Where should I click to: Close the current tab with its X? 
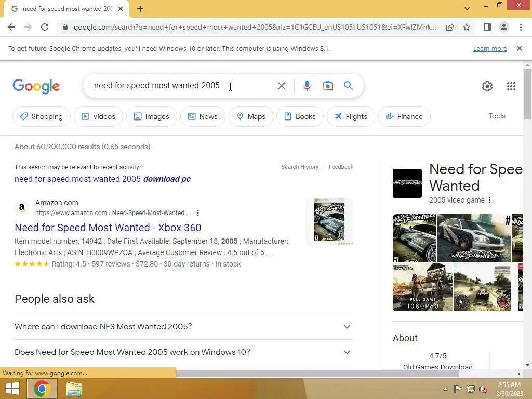tap(121, 9)
